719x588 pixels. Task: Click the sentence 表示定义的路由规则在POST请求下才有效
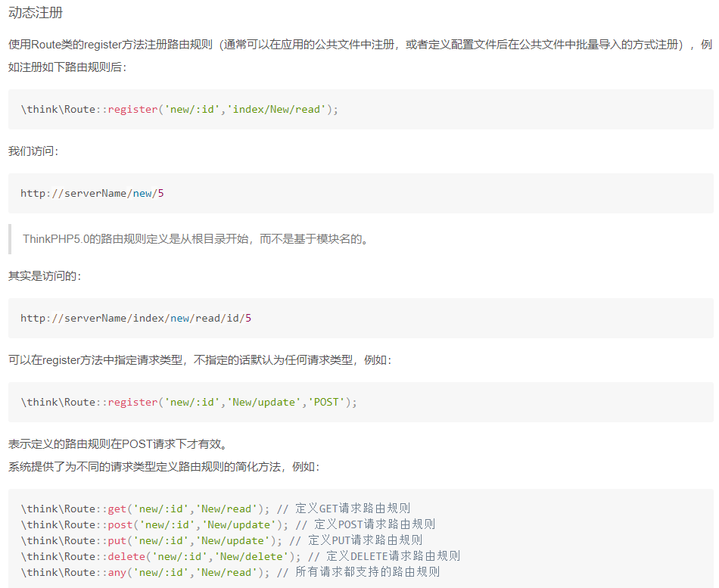tap(117, 444)
